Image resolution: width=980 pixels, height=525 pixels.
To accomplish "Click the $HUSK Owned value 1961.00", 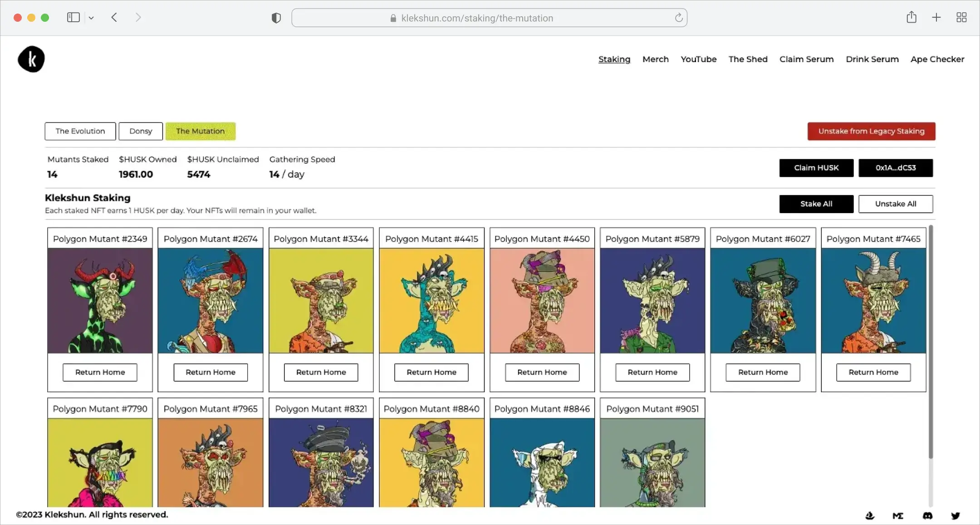I will click(x=136, y=175).
